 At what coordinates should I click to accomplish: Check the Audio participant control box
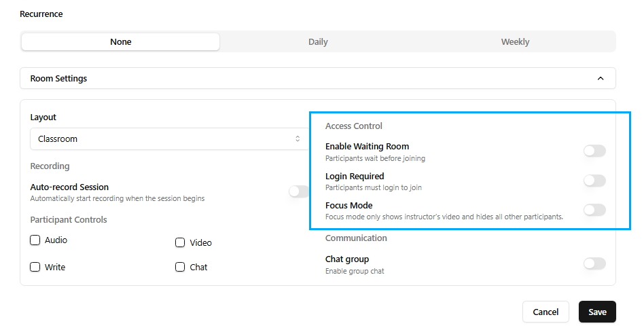35,240
